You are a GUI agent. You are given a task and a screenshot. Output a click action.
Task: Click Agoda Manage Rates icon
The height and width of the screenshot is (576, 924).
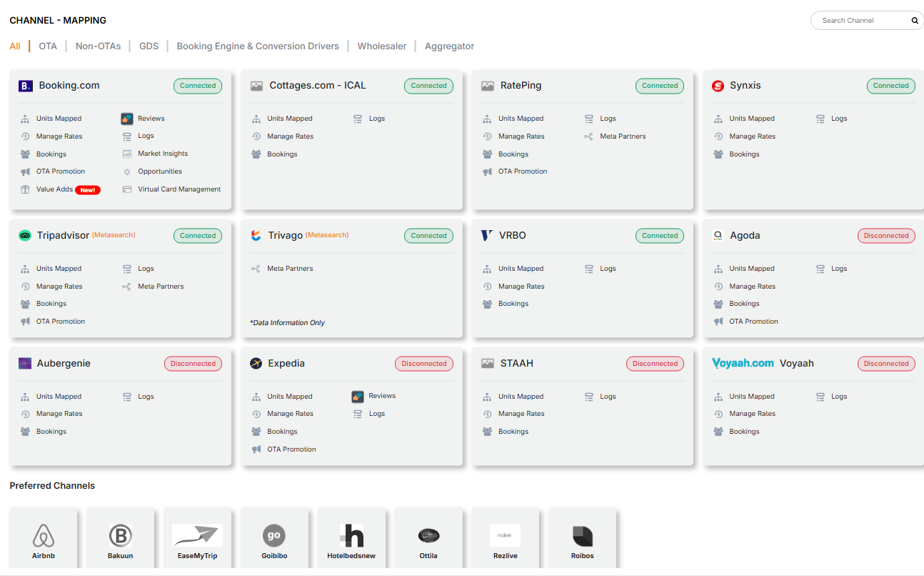point(718,287)
